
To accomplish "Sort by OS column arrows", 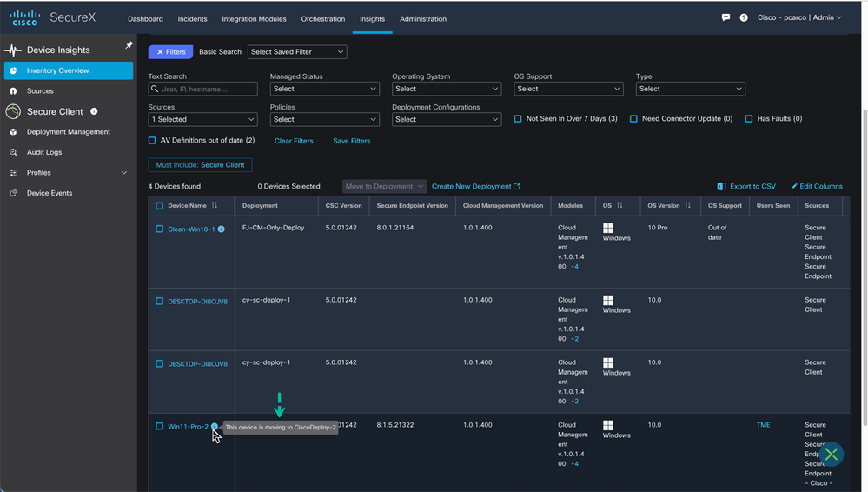I will point(620,205).
